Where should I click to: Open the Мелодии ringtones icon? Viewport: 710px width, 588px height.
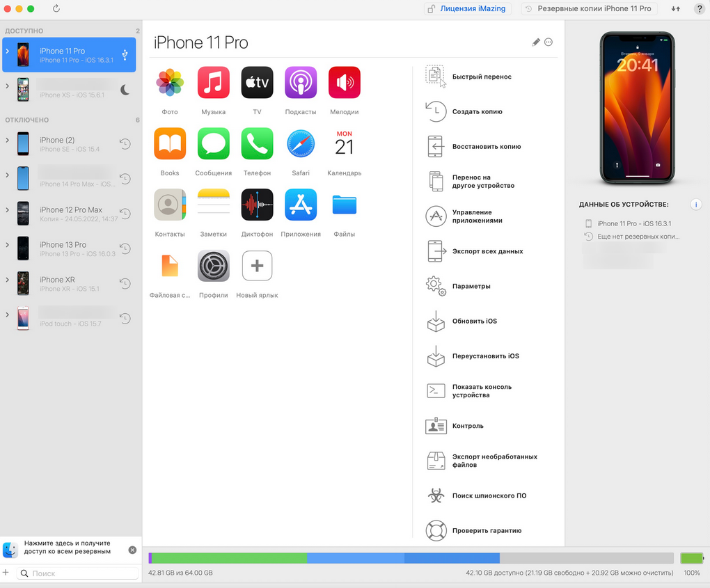(x=344, y=82)
